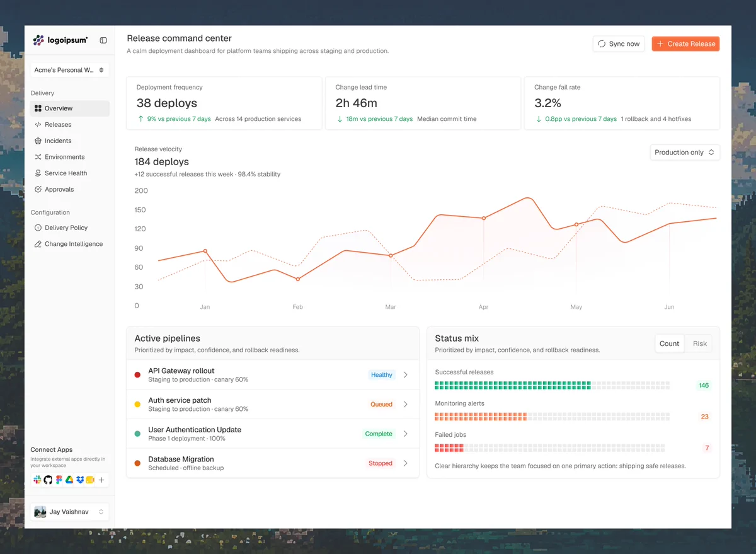Expand the API Gateway rollout chevron

(406, 375)
